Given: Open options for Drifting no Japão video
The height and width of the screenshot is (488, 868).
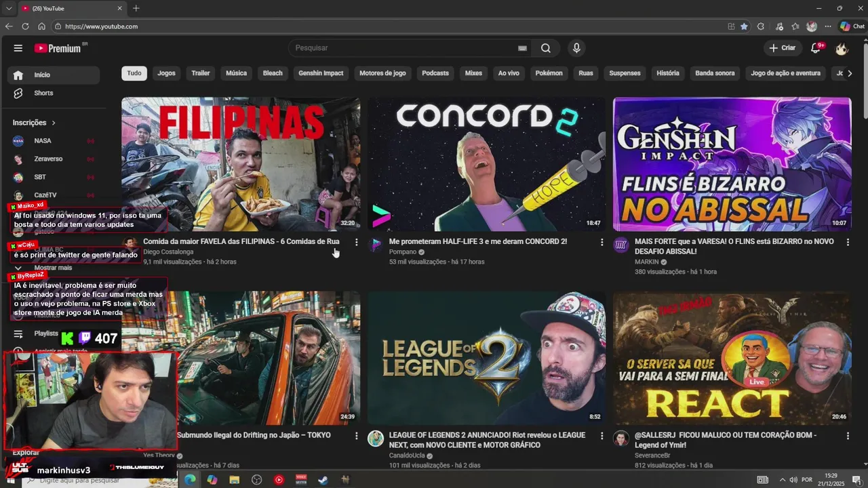Looking at the screenshot, I should [356, 436].
